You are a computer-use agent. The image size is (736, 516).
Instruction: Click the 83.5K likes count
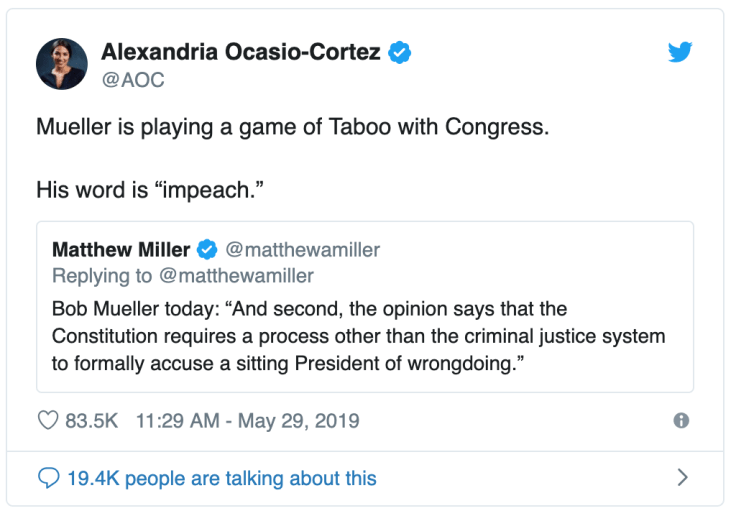[92, 421]
